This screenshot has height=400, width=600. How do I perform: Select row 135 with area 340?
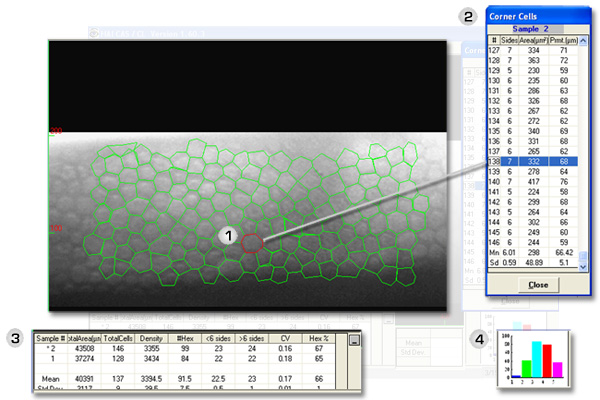533,131
